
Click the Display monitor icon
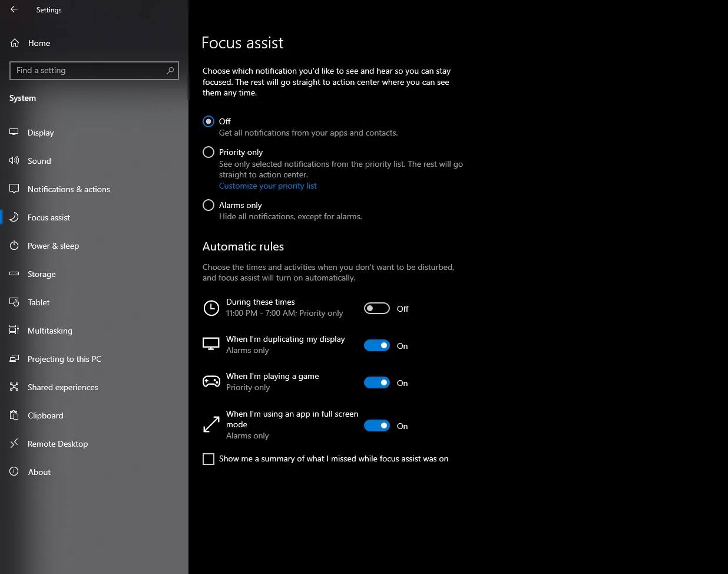[x=14, y=133]
